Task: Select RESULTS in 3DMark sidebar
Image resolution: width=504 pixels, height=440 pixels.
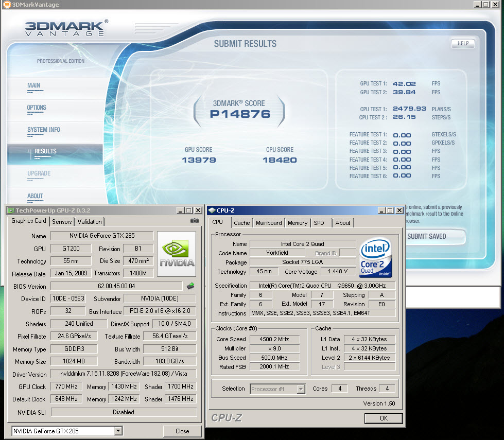Action: pos(55,154)
